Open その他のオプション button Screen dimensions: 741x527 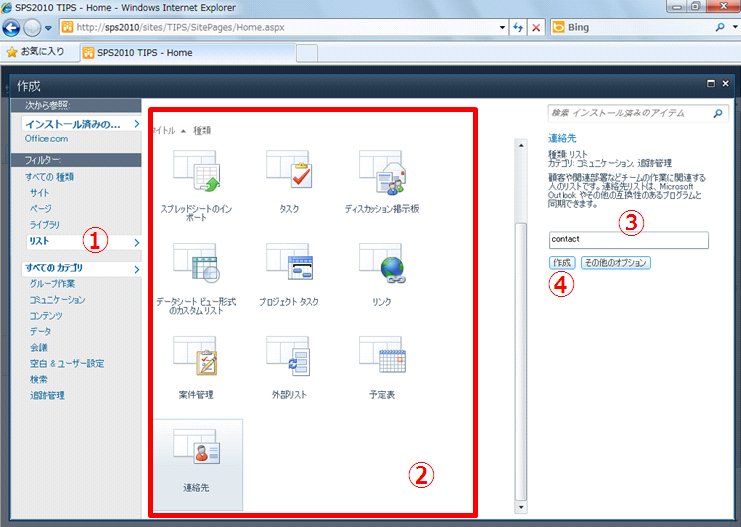coord(615,263)
